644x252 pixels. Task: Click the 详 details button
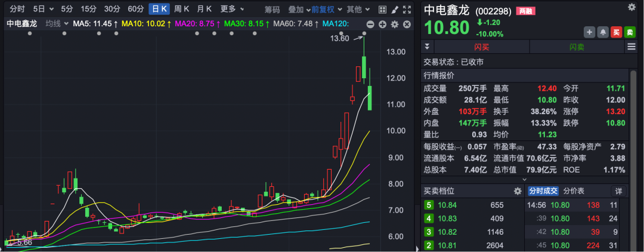(x=618, y=191)
